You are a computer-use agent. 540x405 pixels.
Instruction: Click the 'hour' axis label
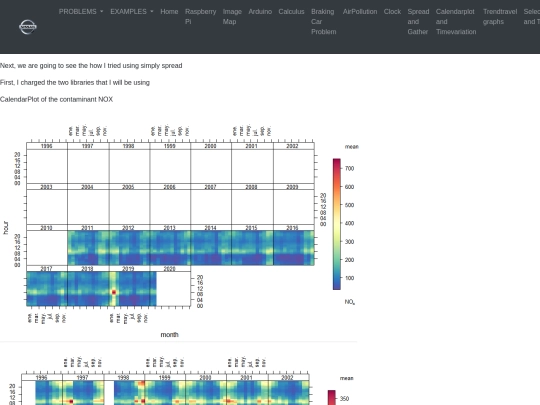point(6,228)
